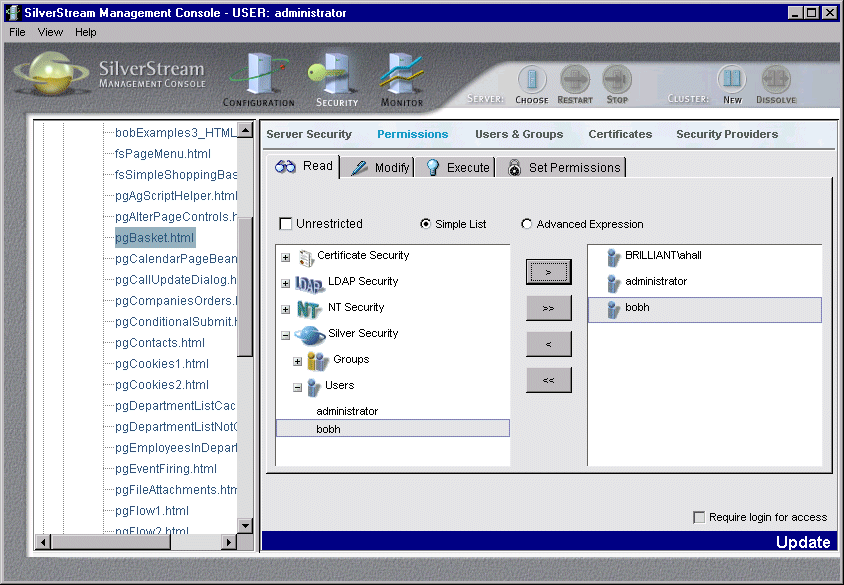The width and height of the screenshot is (844, 585).
Task: Select the Read permissions tab
Action: (304, 166)
